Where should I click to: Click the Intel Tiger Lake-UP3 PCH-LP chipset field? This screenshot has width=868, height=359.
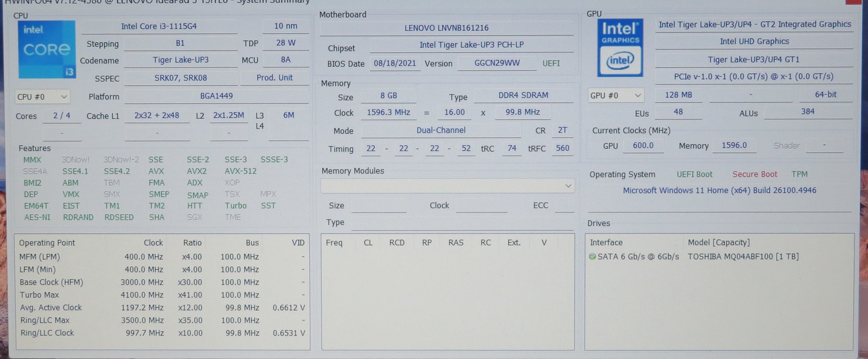pos(471,45)
